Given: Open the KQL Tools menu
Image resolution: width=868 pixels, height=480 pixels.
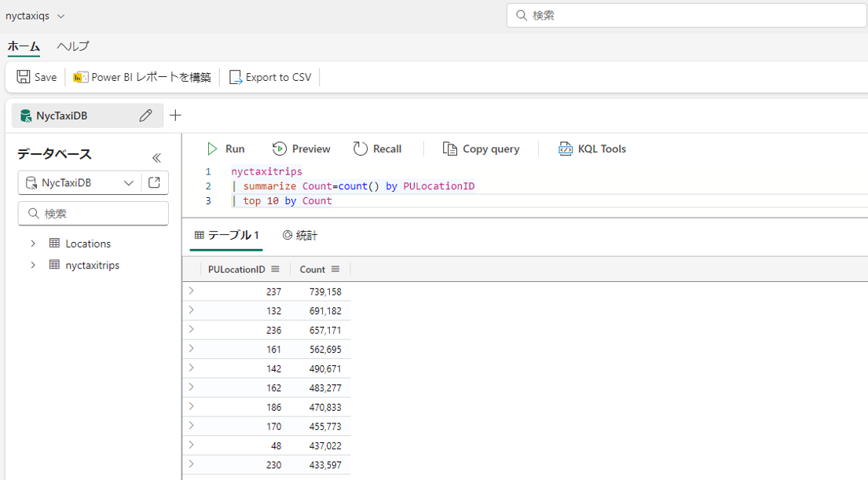Looking at the screenshot, I should click(x=592, y=148).
